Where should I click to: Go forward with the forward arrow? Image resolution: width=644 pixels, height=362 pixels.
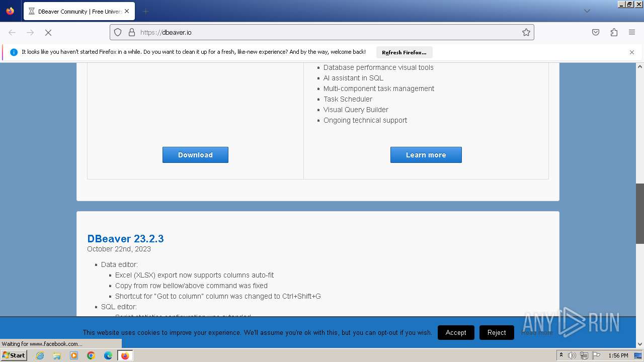pyautogui.click(x=30, y=32)
